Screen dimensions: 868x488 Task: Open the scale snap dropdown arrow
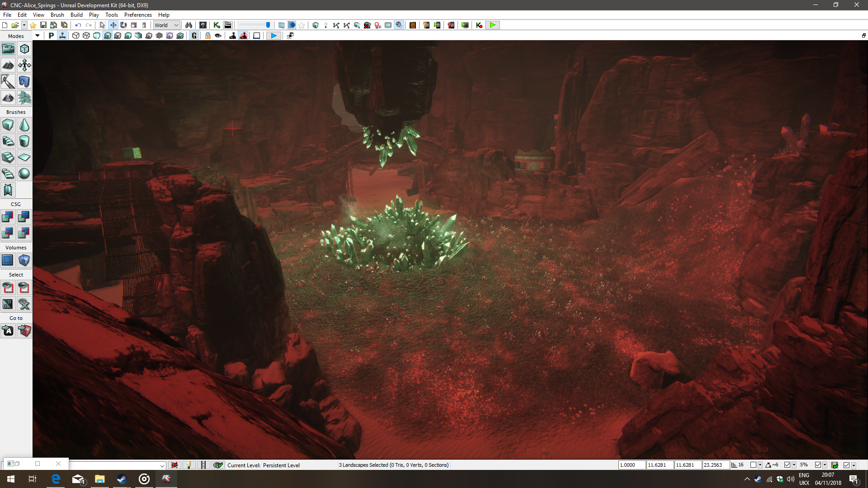click(x=825, y=465)
